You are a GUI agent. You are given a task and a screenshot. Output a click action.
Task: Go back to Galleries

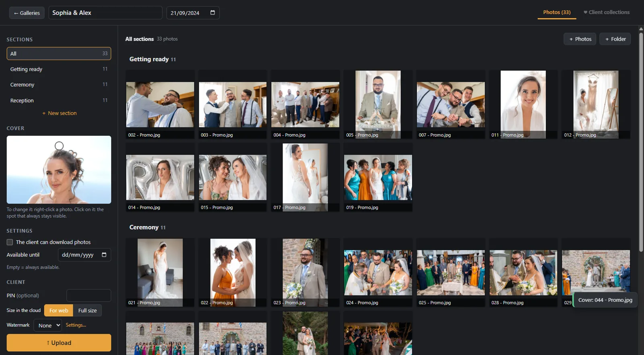tap(27, 12)
